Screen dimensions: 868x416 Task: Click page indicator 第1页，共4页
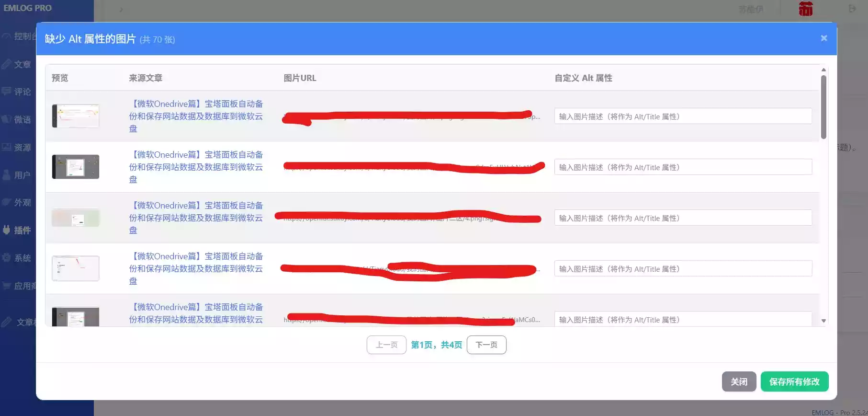pyautogui.click(x=437, y=345)
